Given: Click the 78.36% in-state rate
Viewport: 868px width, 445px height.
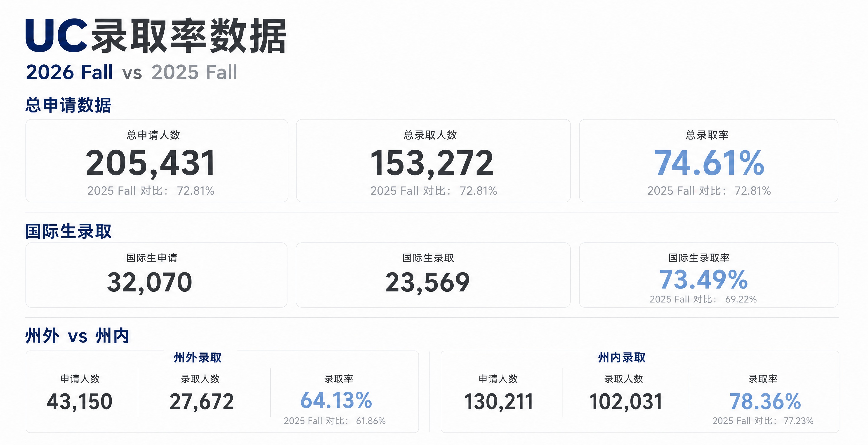Looking at the screenshot, I should coord(765,402).
